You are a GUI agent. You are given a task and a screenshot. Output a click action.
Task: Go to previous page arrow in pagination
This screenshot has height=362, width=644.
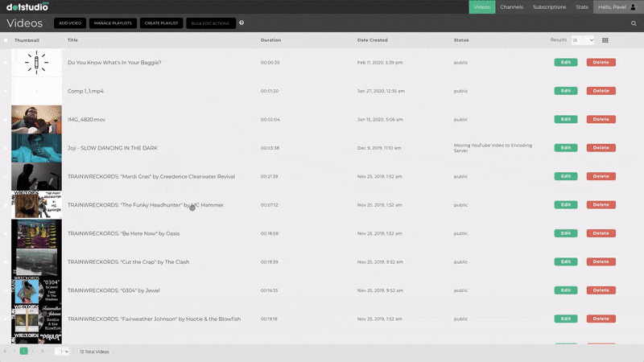(14, 352)
